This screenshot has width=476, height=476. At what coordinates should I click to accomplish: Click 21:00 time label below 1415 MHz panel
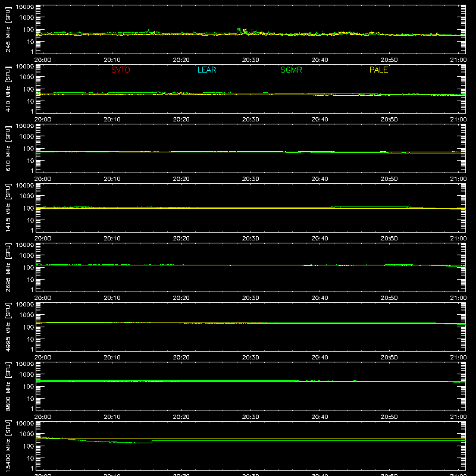click(458, 239)
